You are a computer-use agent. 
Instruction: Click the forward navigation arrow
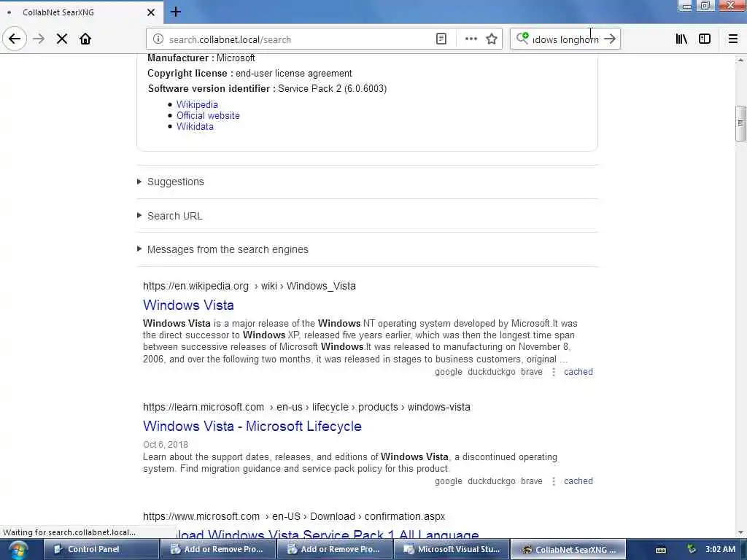pos(39,39)
